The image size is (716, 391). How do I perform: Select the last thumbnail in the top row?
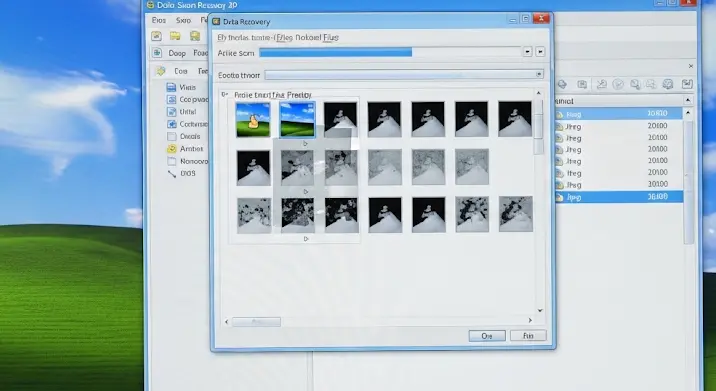click(515, 119)
